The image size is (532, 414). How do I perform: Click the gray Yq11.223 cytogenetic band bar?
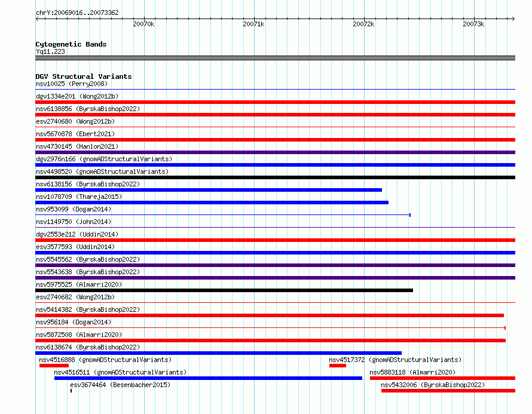275,58
